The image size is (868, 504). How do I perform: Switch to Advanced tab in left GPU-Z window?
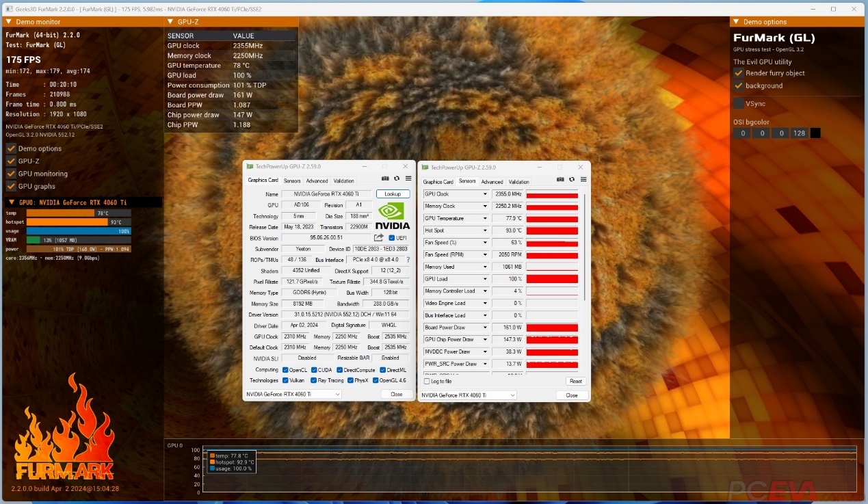[x=317, y=181]
